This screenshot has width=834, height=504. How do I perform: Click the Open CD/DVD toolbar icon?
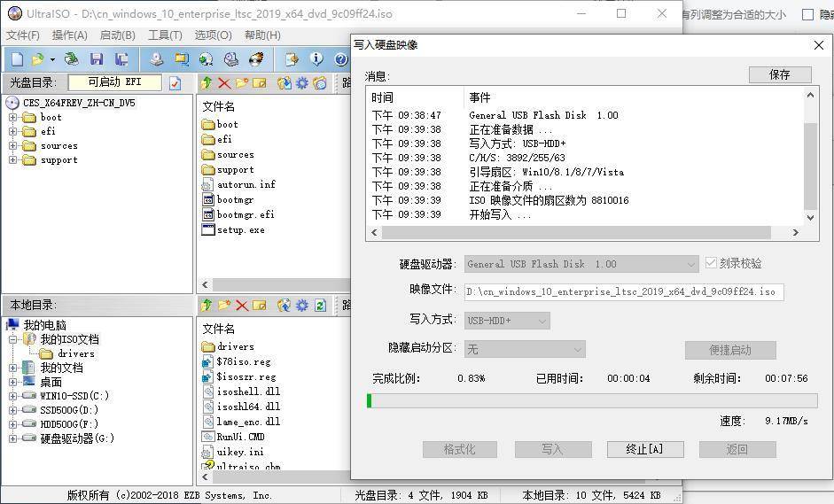tap(71, 59)
